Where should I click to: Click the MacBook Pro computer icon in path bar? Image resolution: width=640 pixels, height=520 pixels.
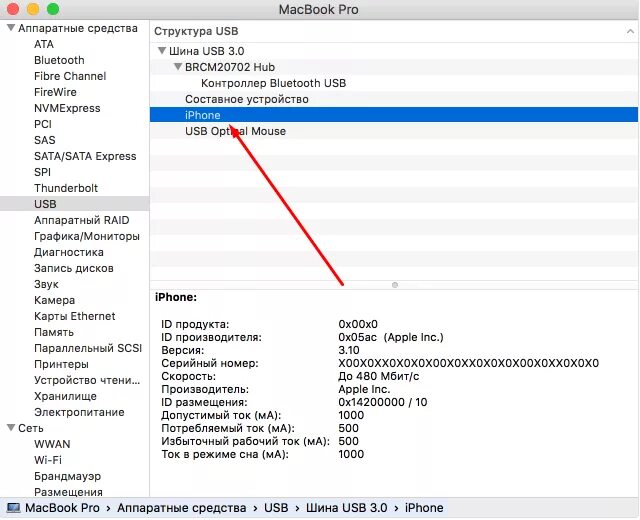[13, 508]
